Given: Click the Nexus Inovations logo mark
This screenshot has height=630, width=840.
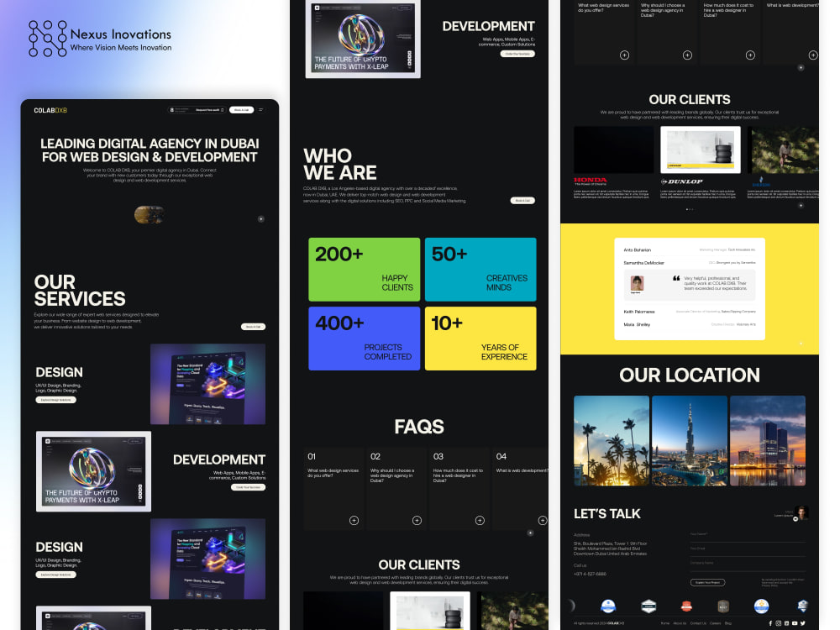Looking at the screenshot, I should [x=48, y=39].
